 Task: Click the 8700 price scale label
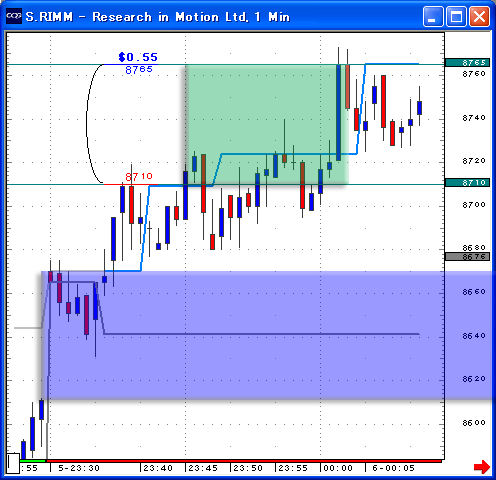click(474, 205)
